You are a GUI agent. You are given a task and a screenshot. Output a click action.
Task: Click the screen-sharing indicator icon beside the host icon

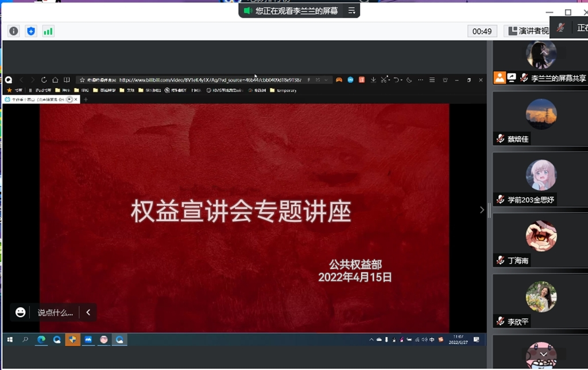[512, 78]
